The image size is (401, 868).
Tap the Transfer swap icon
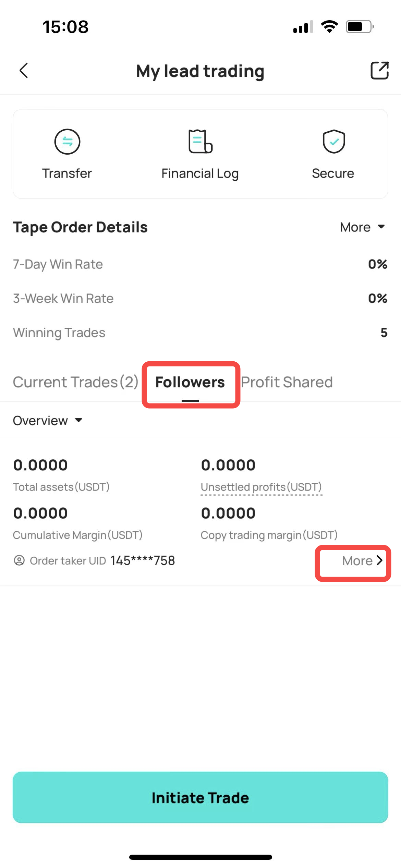[67, 142]
